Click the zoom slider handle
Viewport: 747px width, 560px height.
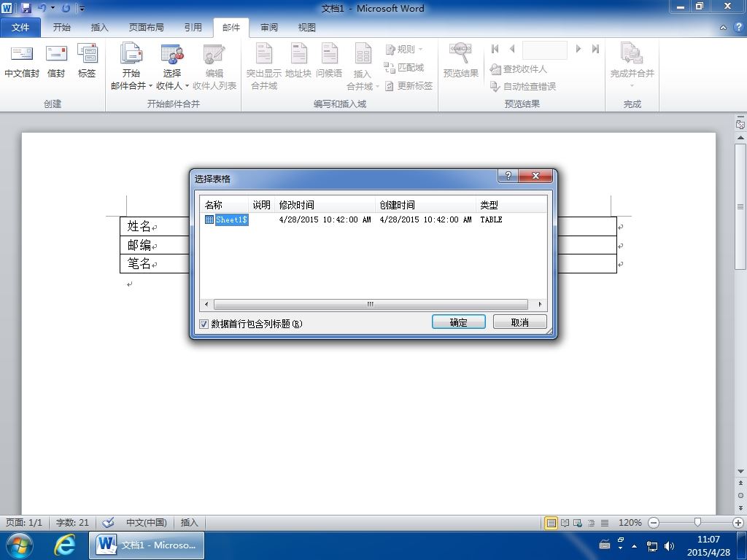697,522
